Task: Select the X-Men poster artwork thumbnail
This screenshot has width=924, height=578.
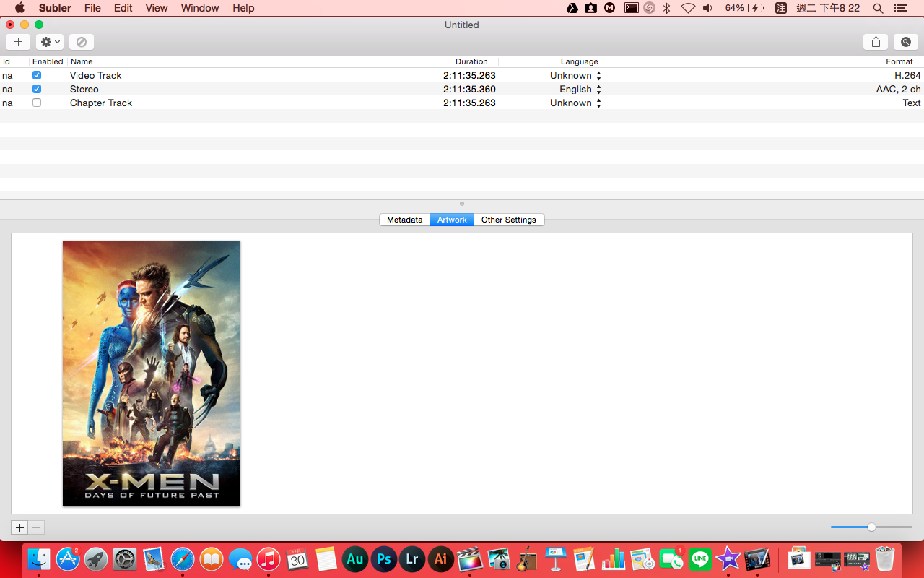Action: point(152,374)
